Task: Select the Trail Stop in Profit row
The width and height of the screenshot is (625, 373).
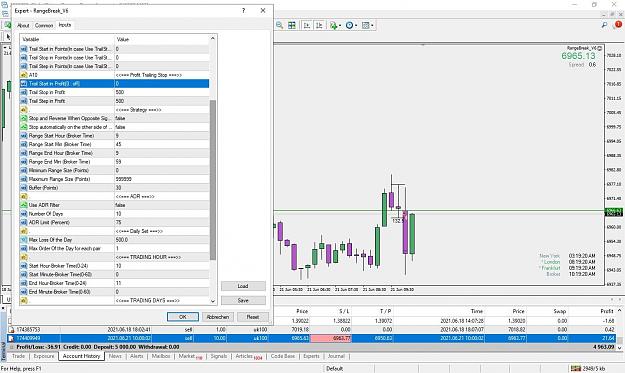Action: coord(114,92)
